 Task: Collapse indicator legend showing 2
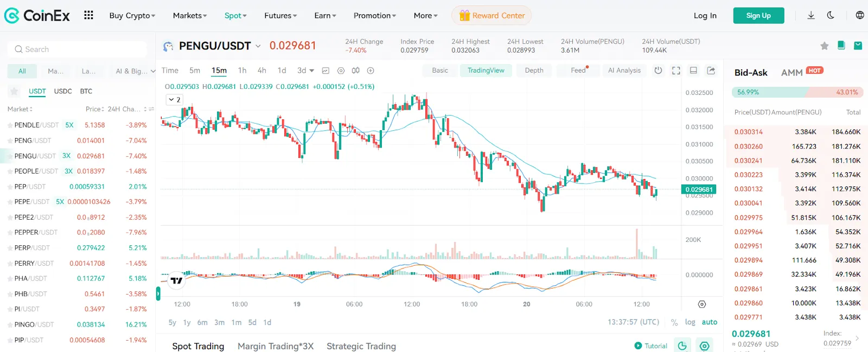174,100
